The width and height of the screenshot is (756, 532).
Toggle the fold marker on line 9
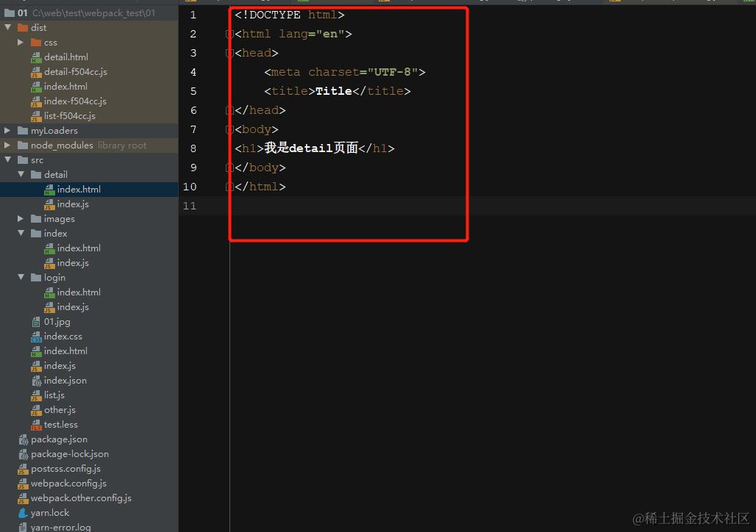pos(229,168)
